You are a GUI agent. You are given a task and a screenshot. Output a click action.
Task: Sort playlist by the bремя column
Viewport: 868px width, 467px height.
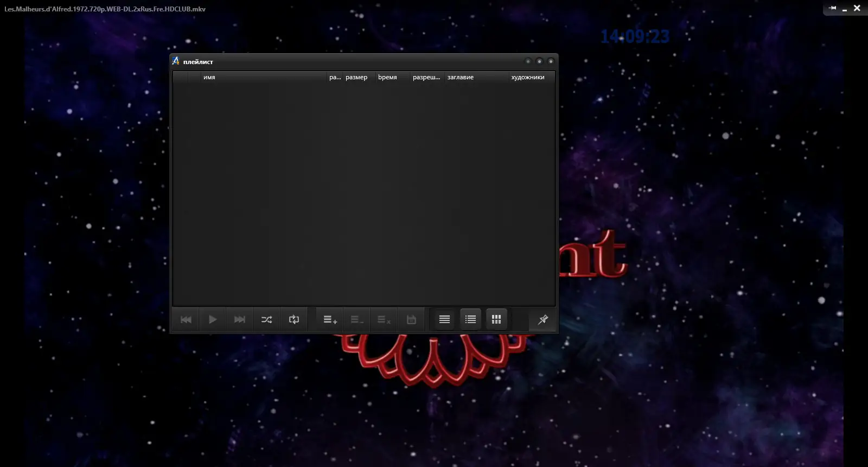click(393, 77)
